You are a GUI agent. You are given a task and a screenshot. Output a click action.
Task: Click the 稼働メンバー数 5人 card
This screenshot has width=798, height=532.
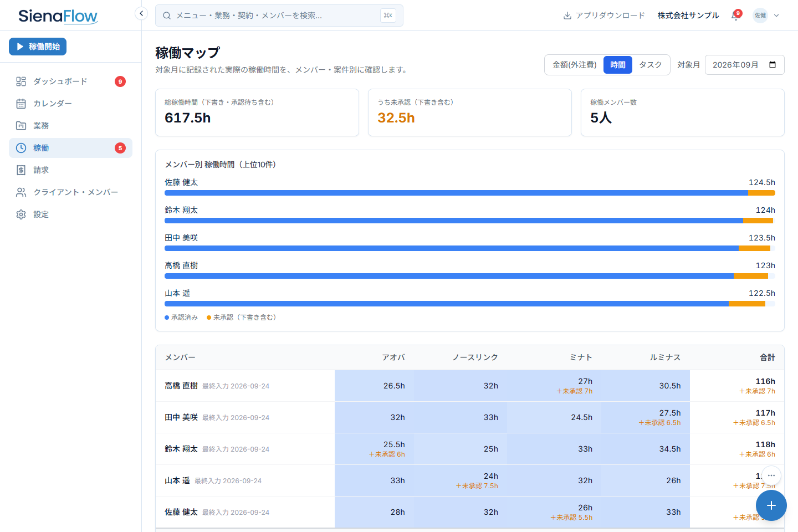683,112
